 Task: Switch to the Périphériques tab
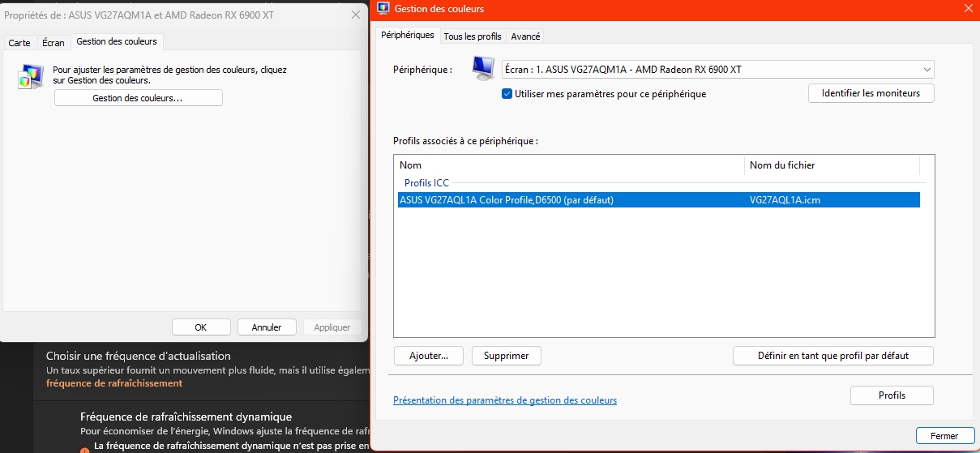[408, 36]
